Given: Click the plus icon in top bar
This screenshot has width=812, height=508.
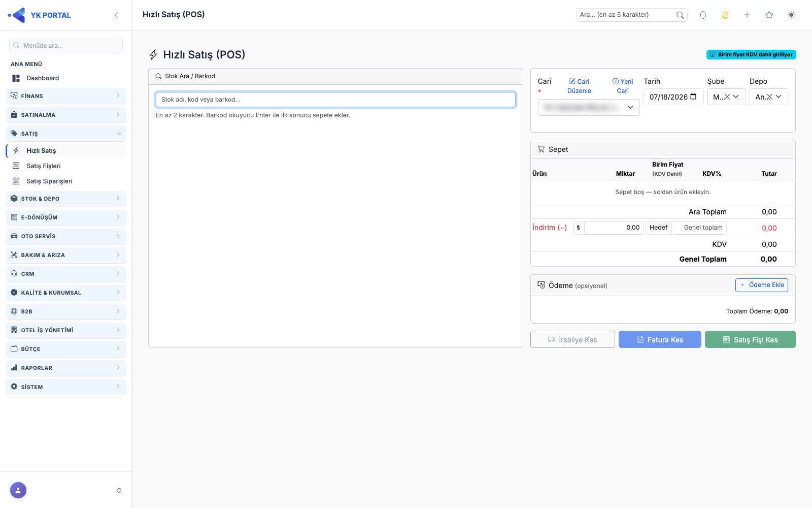Looking at the screenshot, I should click(x=747, y=15).
